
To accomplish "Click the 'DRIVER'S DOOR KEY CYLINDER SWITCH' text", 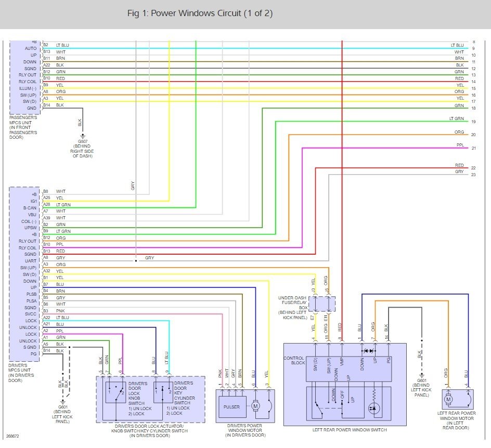I will tap(185, 393).
